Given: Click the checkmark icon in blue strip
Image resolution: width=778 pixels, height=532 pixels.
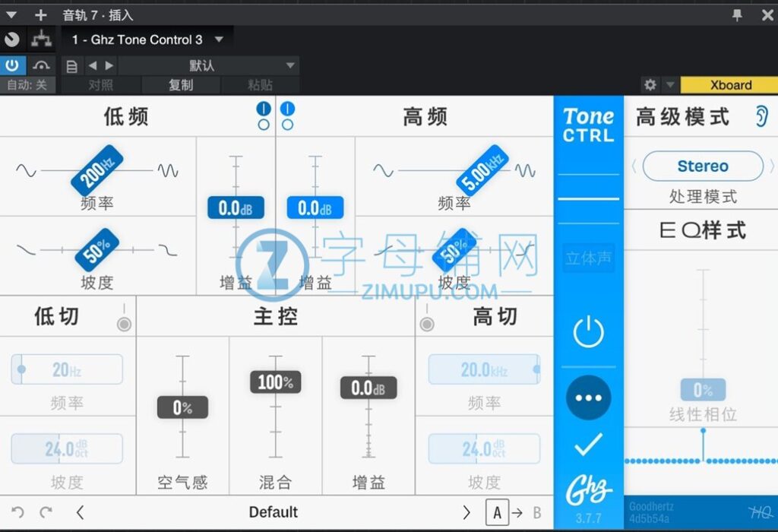Looking at the screenshot, I should point(588,445).
